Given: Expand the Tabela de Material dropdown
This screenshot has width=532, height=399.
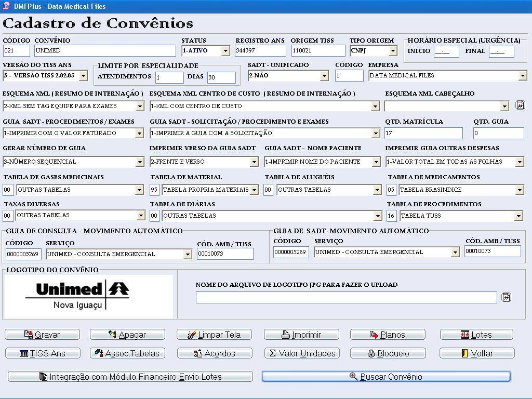Looking at the screenshot, I should point(254,190).
